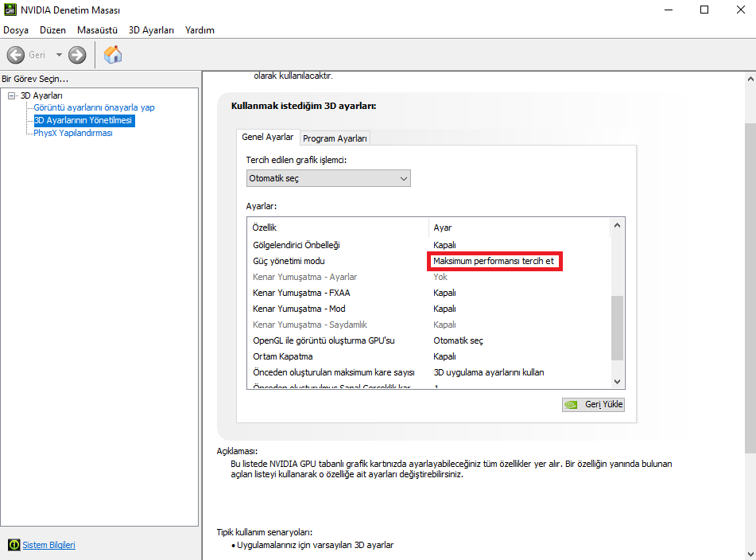Click settings list scroll down arrow

pos(617,382)
